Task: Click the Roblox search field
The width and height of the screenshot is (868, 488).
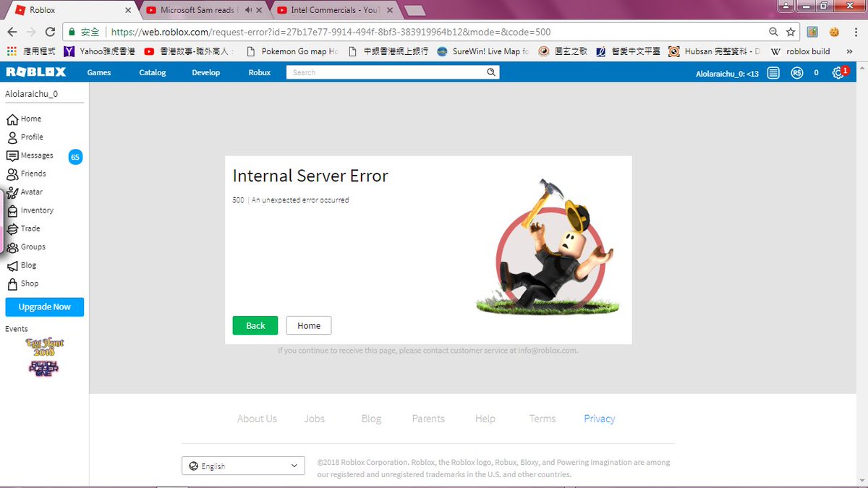Action: [391, 72]
